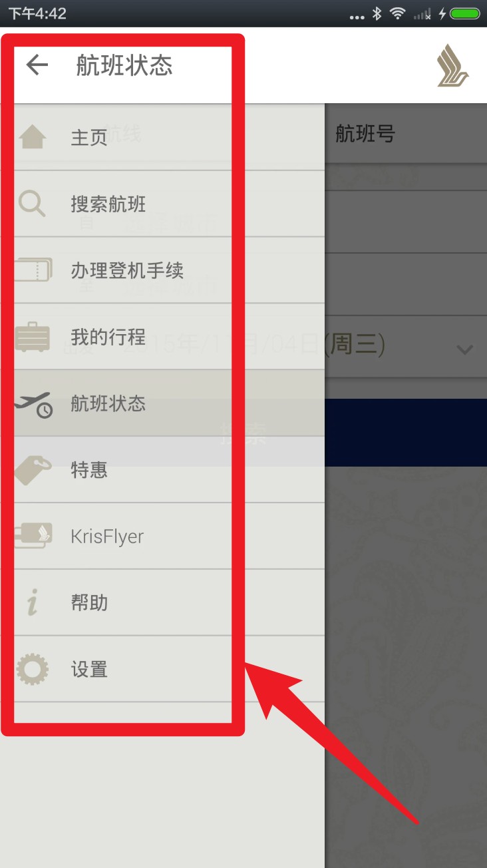487x868 pixels.
Task: Tap the info icon for 帮助
Action: tap(32, 603)
